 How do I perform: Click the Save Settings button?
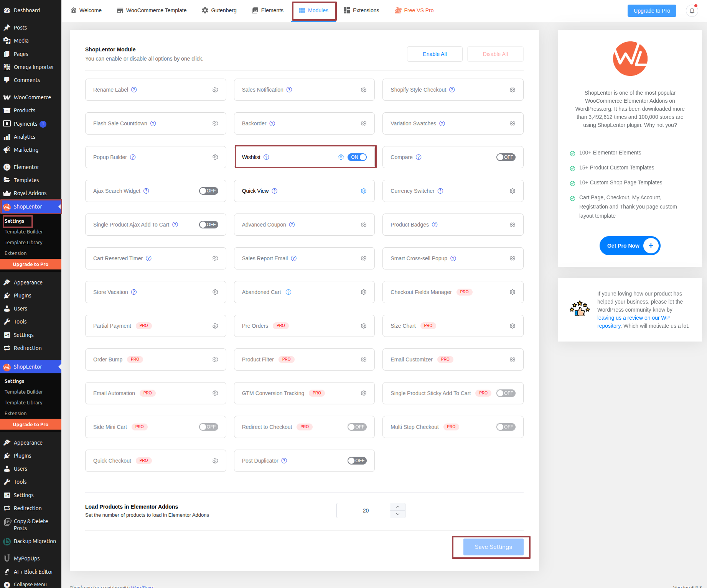point(493,547)
